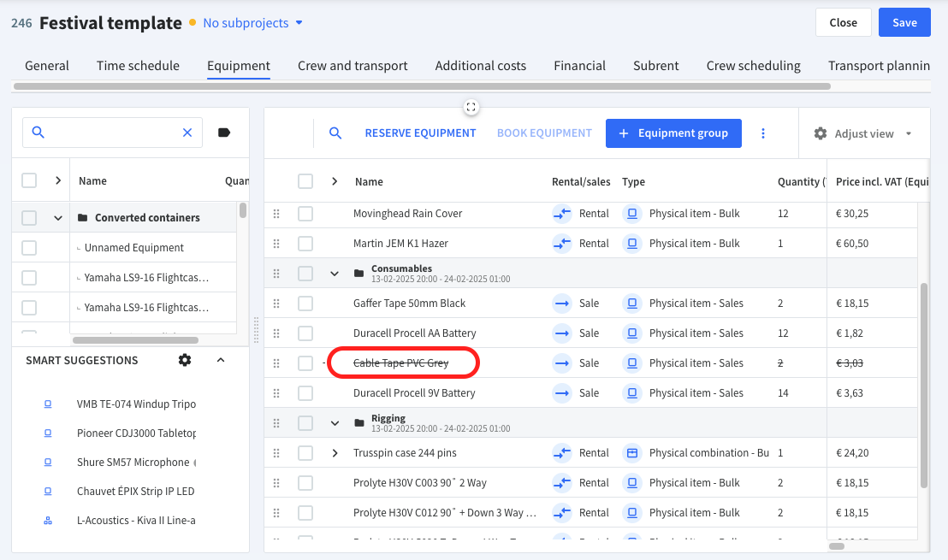Viewport: 948px width, 560px height.
Task: Open the three-dot more options menu
Action: (763, 133)
